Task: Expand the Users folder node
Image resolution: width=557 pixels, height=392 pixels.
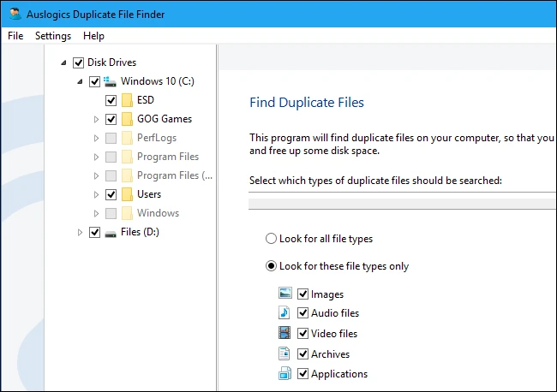Action: tap(96, 194)
